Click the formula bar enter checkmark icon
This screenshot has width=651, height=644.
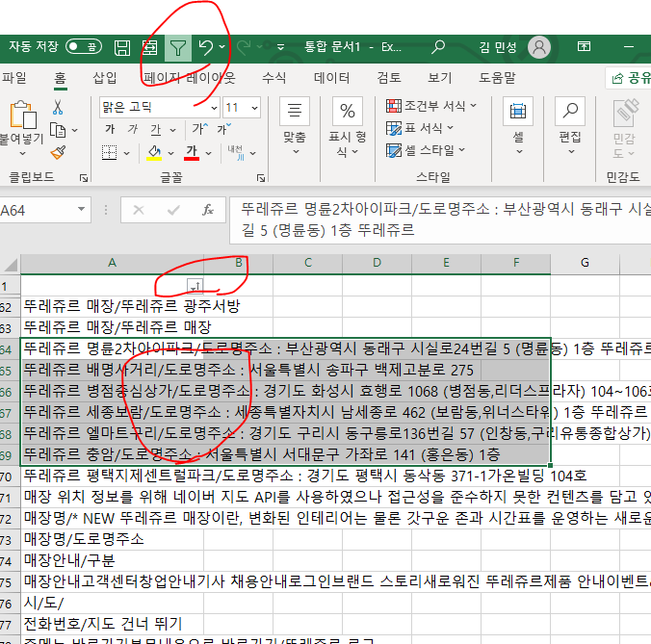click(x=173, y=210)
